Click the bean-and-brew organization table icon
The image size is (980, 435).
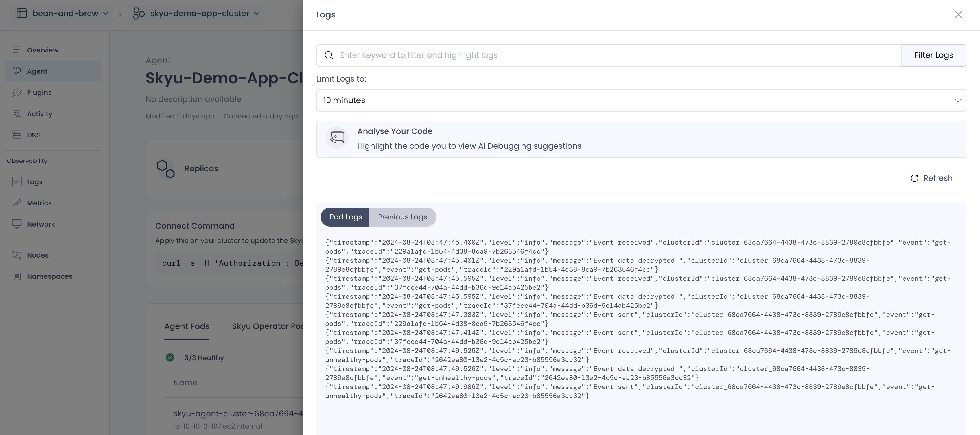pyautogui.click(x=22, y=14)
